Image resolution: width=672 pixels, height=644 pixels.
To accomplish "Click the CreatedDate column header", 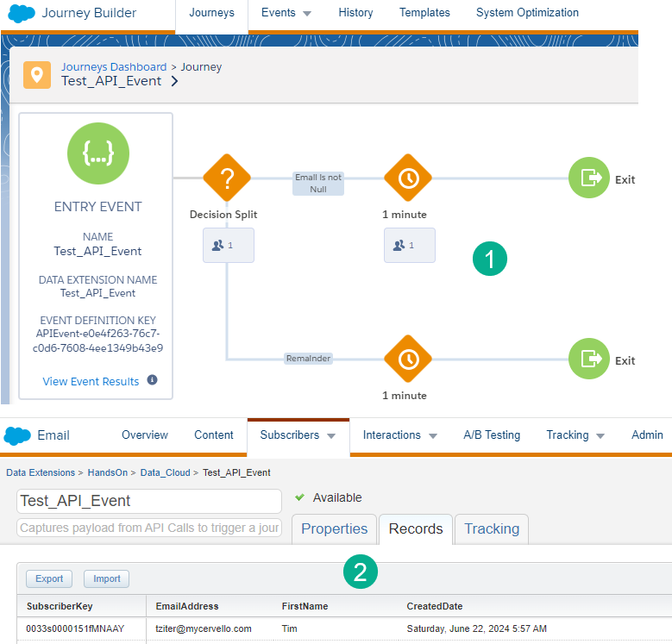I will click(435, 606).
